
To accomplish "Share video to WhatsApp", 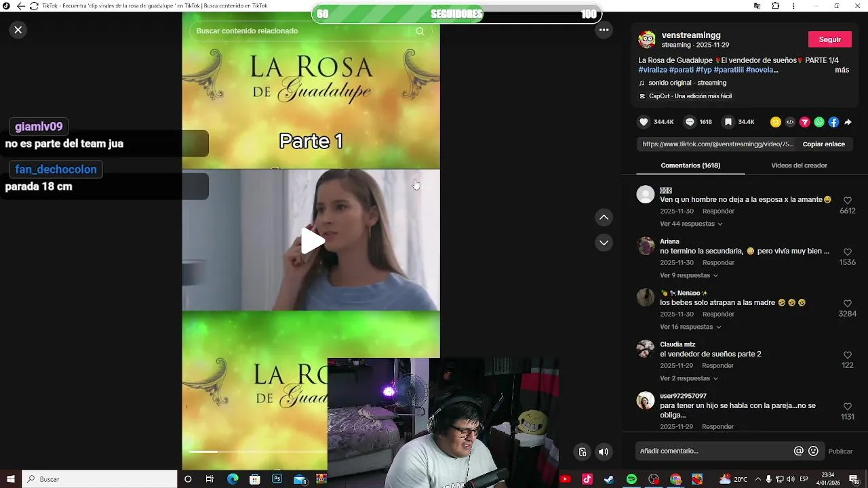I will pos(819,122).
